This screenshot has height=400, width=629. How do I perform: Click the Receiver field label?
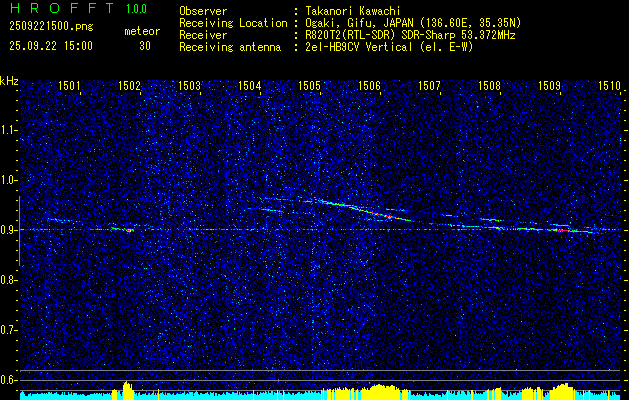pyautogui.click(x=203, y=35)
